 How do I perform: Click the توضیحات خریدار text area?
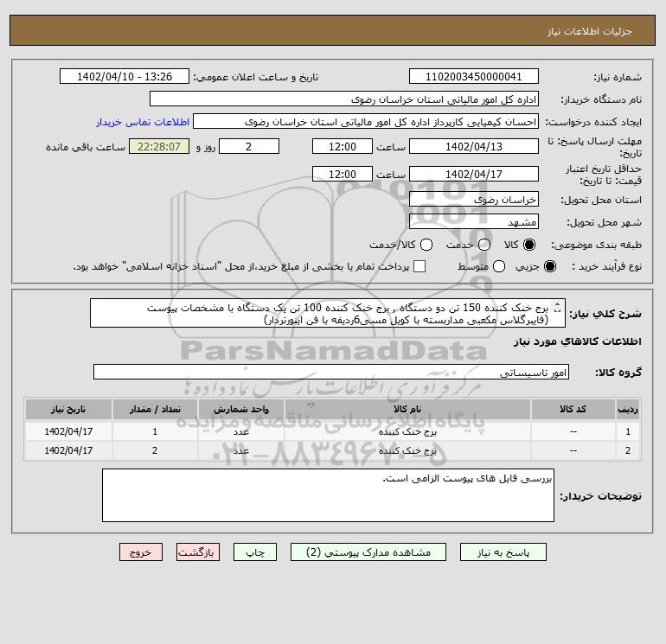pos(328,495)
